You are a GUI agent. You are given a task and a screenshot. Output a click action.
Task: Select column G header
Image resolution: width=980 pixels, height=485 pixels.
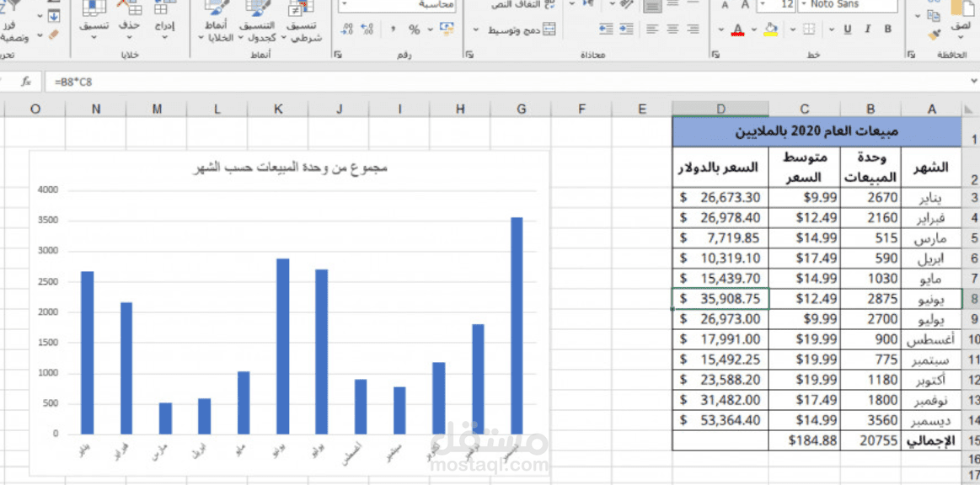pyautogui.click(x=522, y=109)
